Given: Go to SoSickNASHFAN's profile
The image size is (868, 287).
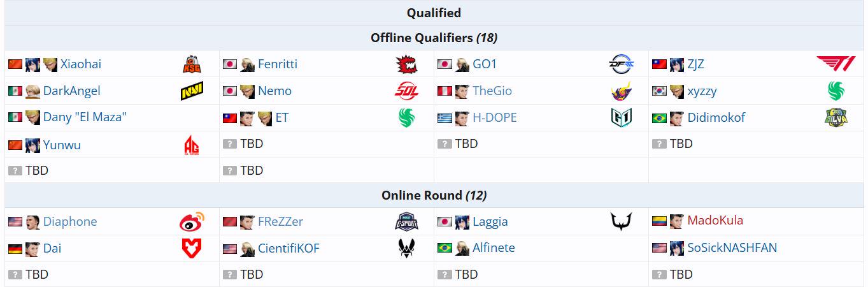Looking at the screenshot, I should click(732, 247).
